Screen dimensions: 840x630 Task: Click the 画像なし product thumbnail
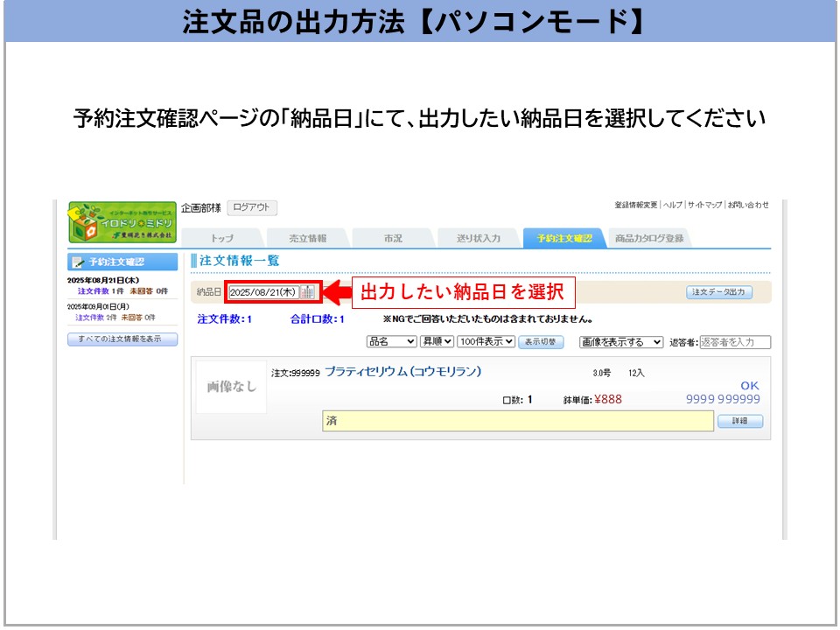(x=231, y=387)
